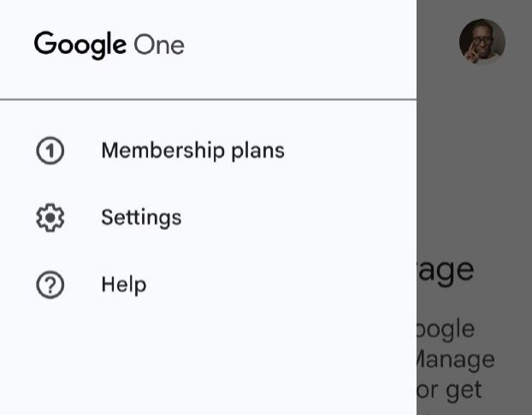Click blank header space right of Google One
The image size is (532, 415).
(x=299, y=44)
